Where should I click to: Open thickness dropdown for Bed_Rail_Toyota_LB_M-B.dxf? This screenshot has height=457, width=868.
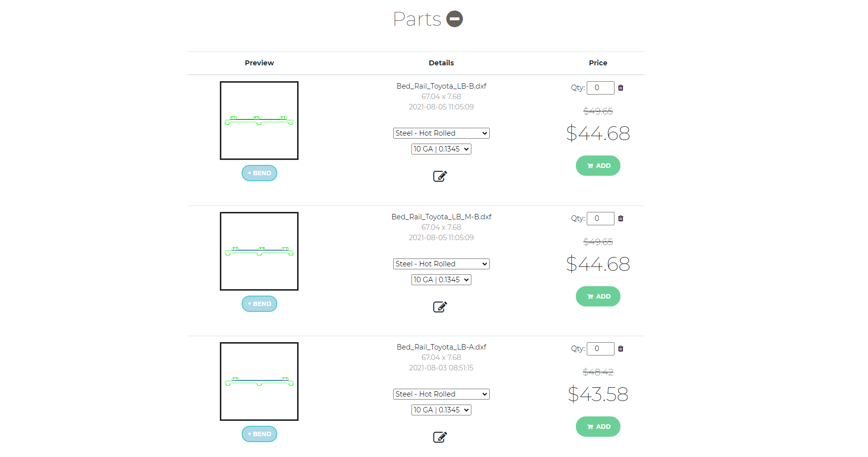click(441, 280)
